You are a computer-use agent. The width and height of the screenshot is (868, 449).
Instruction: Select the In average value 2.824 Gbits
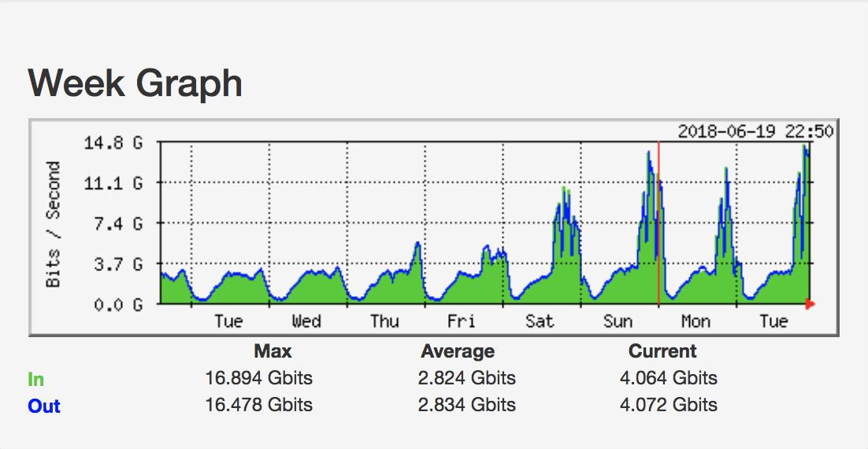coord(467,378)
